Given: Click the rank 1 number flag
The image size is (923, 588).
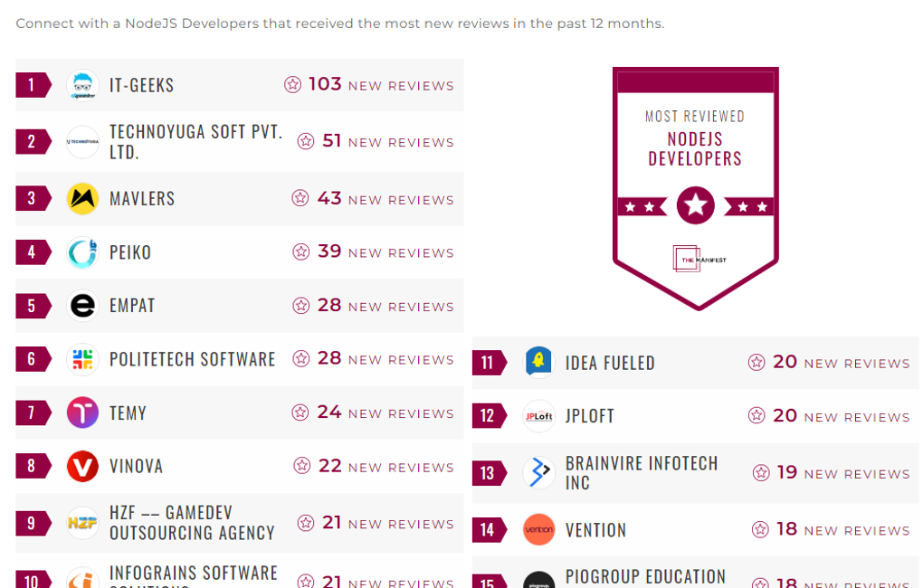Looking at the screenshot, I should [33, 85].
